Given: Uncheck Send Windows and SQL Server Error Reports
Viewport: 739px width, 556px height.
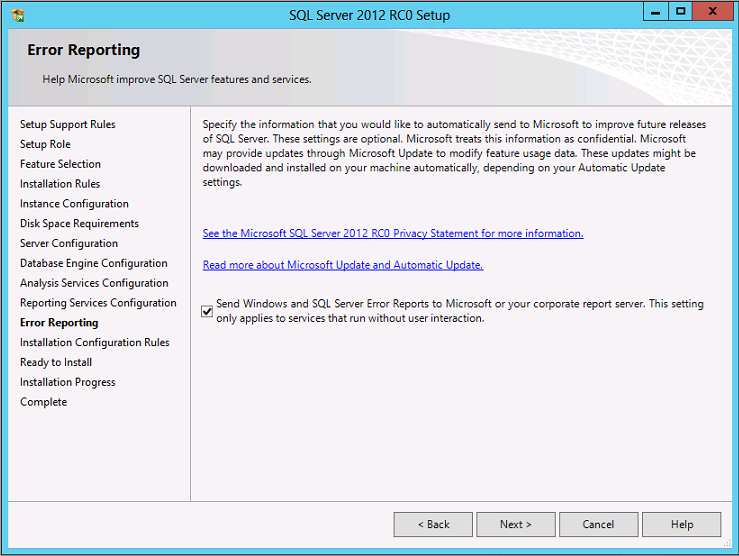Looking at the screenshot, I should point(207,311).
